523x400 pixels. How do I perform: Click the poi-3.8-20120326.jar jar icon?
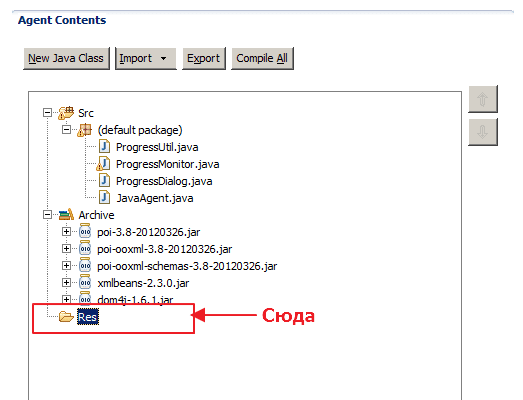click(85, 232)
